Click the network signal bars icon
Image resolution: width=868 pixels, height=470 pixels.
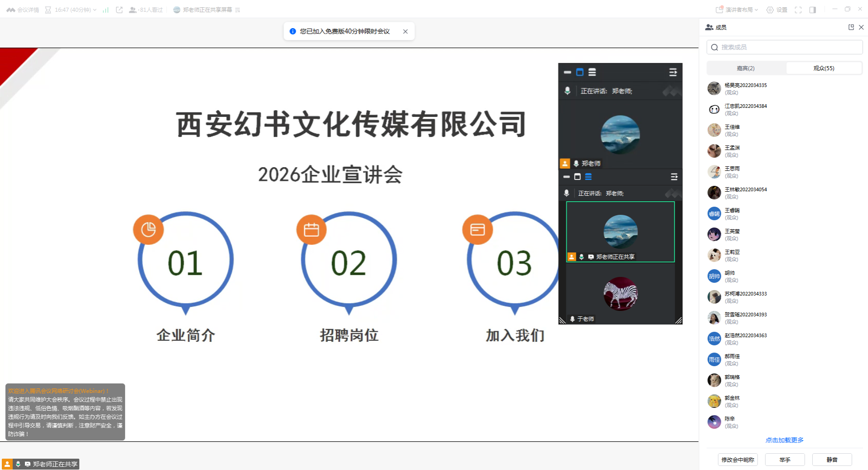point(106,10)
